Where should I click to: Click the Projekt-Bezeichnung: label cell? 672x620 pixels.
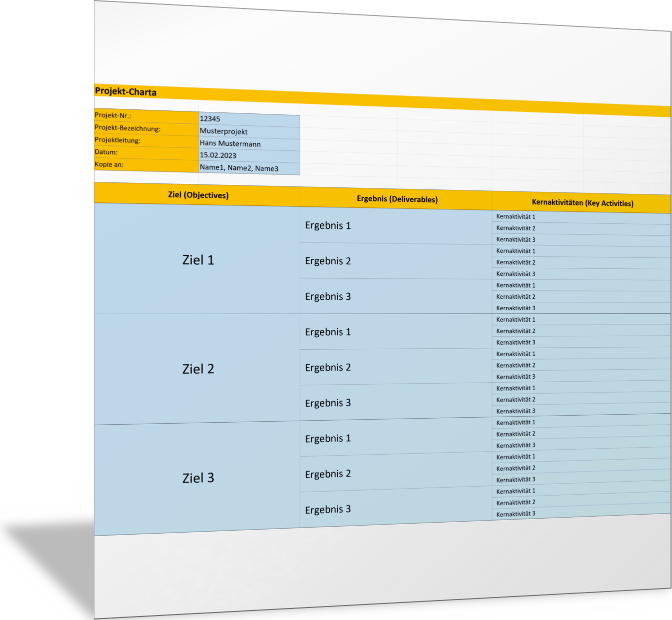[x=146, y=129]
